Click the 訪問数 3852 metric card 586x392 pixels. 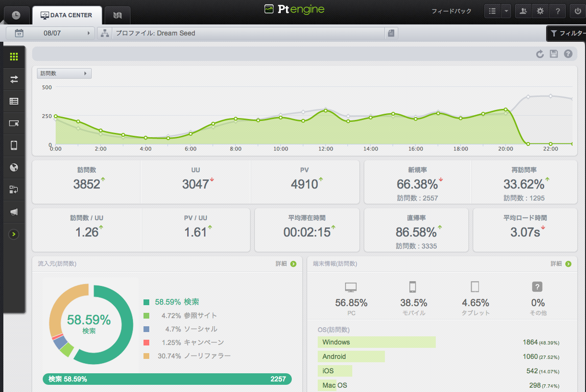click(x=86, y=182)
